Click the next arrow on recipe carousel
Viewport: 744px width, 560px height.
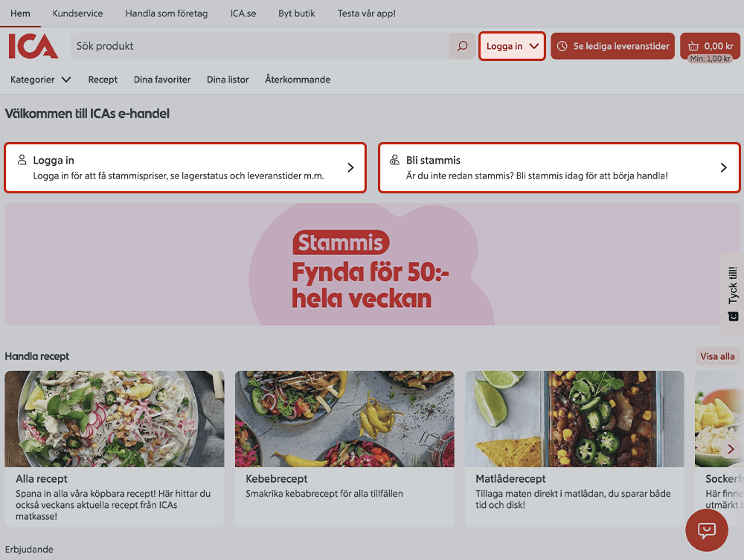[731, 449]
